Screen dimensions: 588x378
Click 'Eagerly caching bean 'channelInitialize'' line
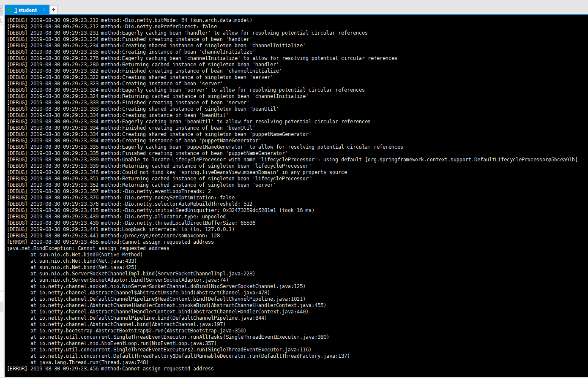pos(202,58)
